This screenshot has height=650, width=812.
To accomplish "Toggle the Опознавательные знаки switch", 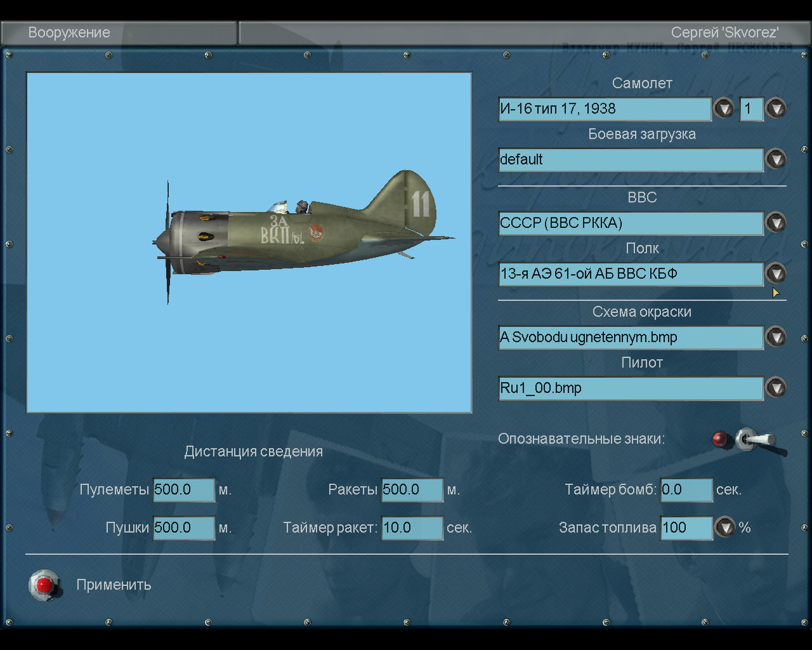I will click(754, 439).
